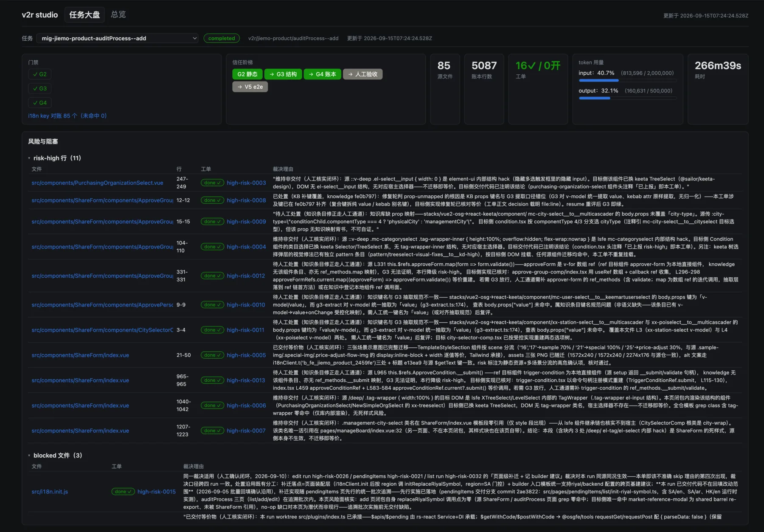Click the G3 gate check badge

tap(40, 88)
